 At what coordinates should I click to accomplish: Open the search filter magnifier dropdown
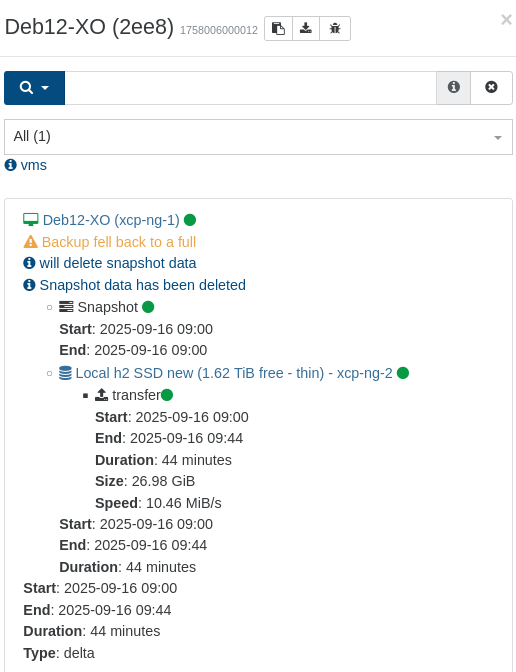pyautogui.click(x=34, y=88)
